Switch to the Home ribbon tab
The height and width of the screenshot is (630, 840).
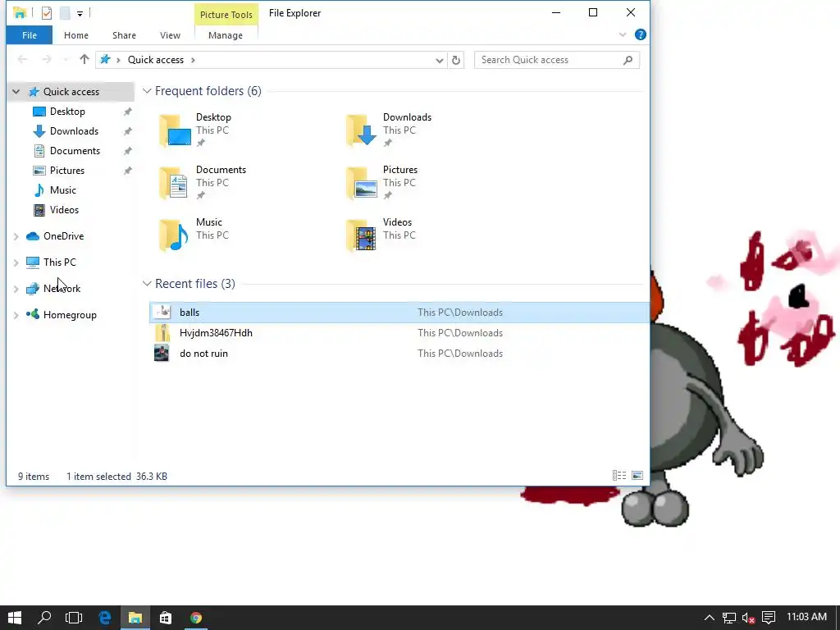point(76,35)
